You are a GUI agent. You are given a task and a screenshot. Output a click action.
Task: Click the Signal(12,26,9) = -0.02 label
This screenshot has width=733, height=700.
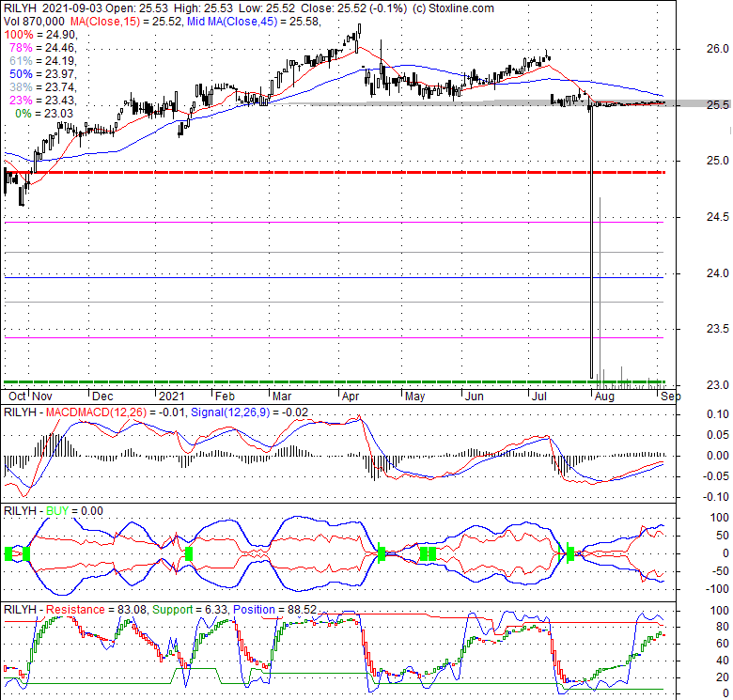250,412
